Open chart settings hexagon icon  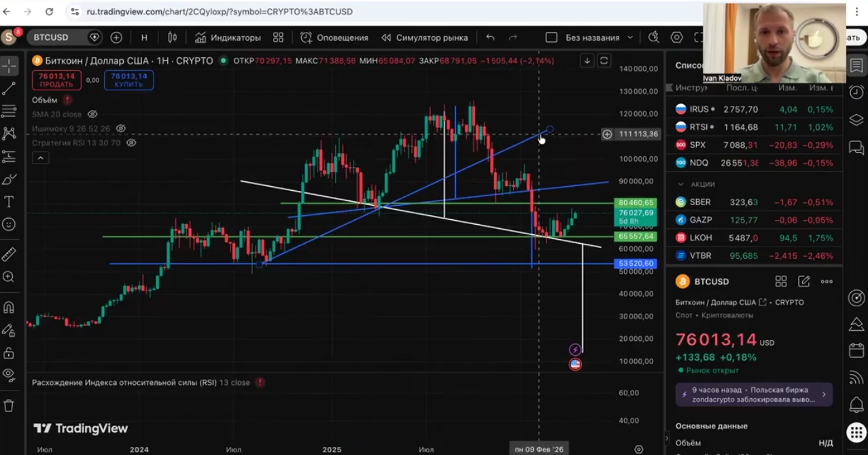(676, 37)
